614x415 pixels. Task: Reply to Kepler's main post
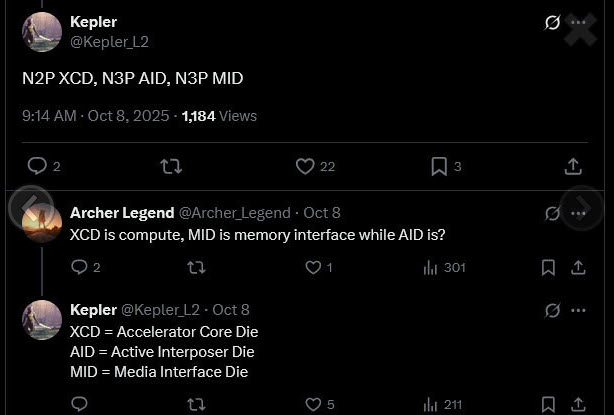coord(36,166)
